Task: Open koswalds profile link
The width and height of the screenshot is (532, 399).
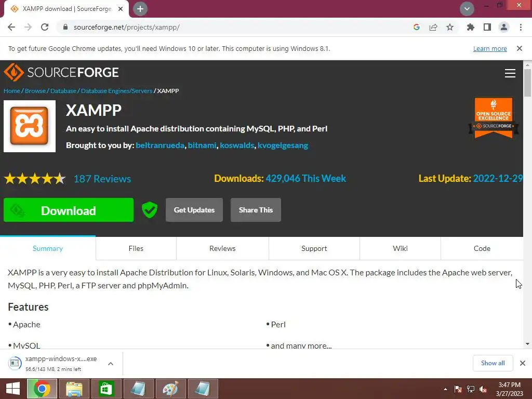Action: (237, 145)
